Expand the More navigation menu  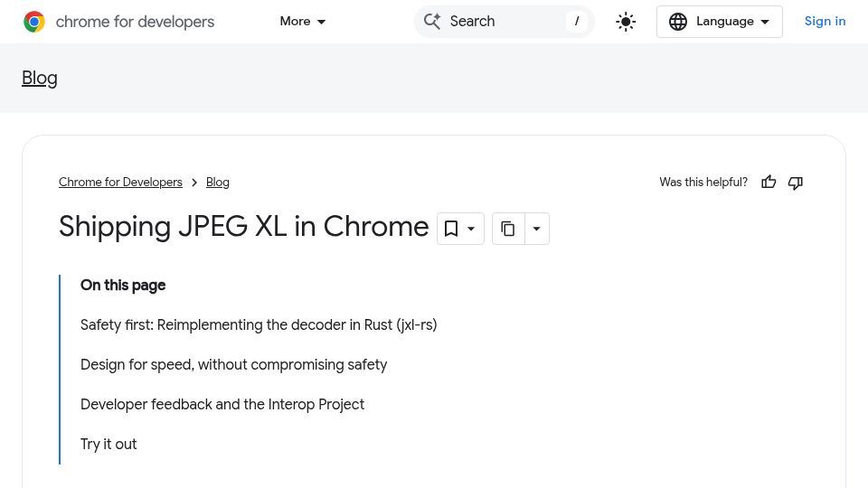pos(303,22)
